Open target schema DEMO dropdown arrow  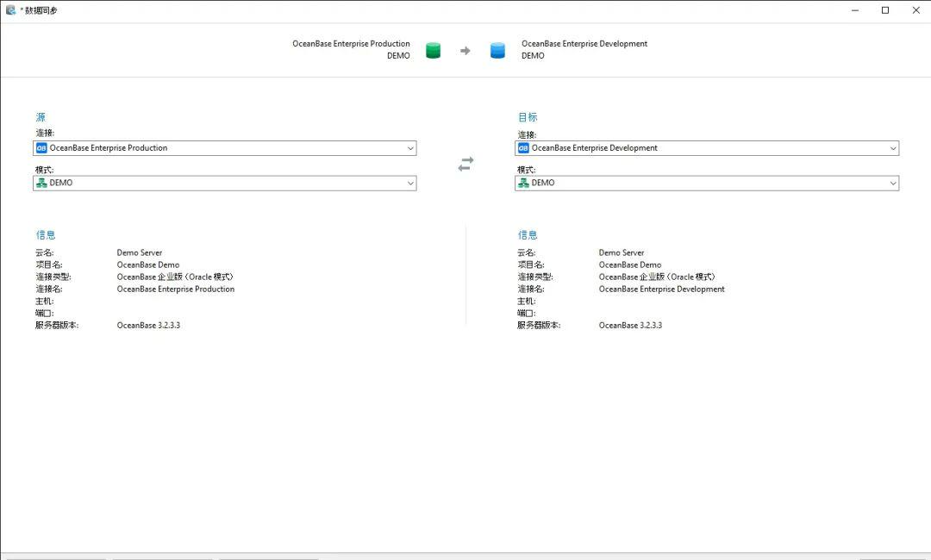tap(893, 184)
